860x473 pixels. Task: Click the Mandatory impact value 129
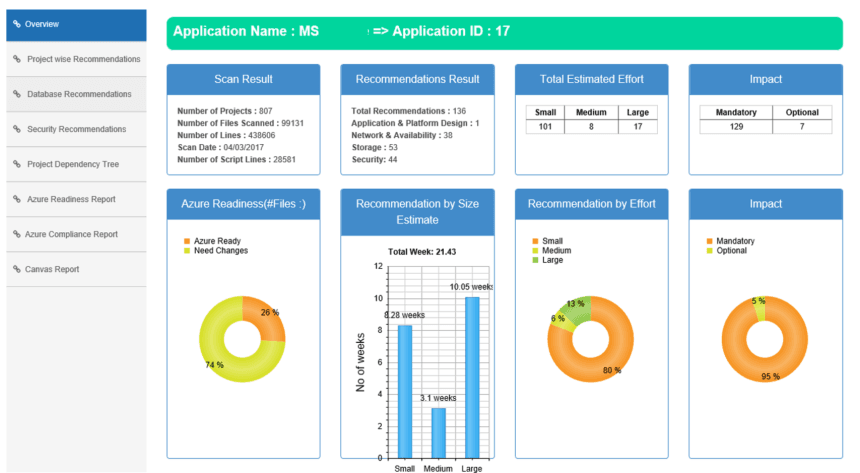tap(736, 127)
